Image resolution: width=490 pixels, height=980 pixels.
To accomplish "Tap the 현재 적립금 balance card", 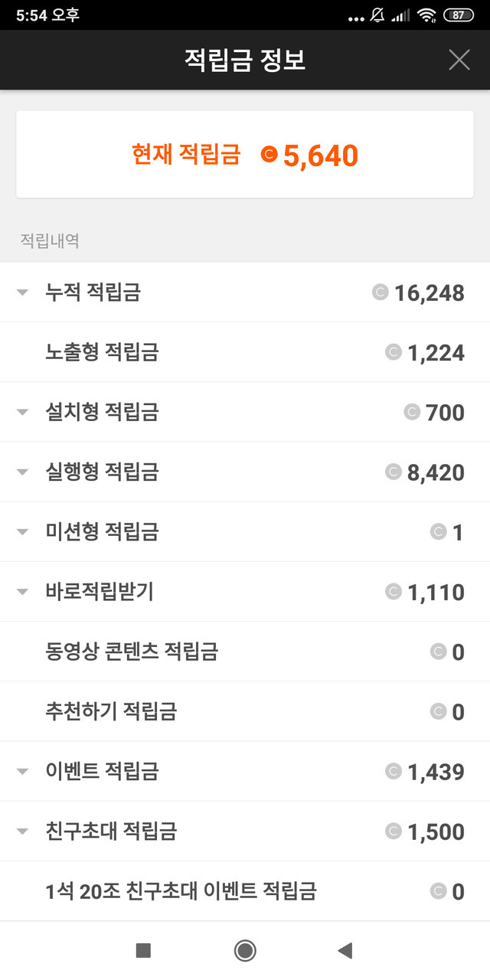I will [245, 155].
